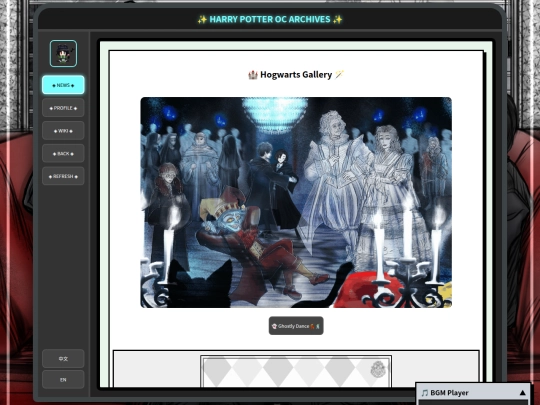
Task: Click the BACK sidebar button
Action: (x=63, y=154)
